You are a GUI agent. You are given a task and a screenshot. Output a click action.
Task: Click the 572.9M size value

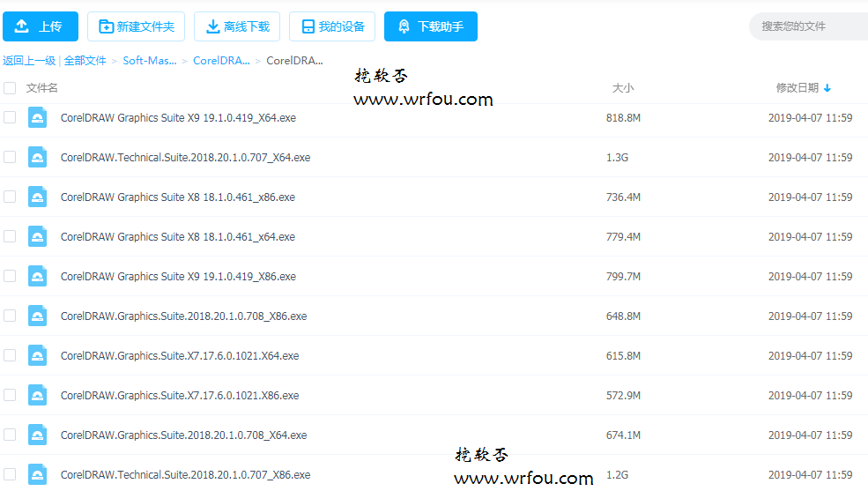623,396
